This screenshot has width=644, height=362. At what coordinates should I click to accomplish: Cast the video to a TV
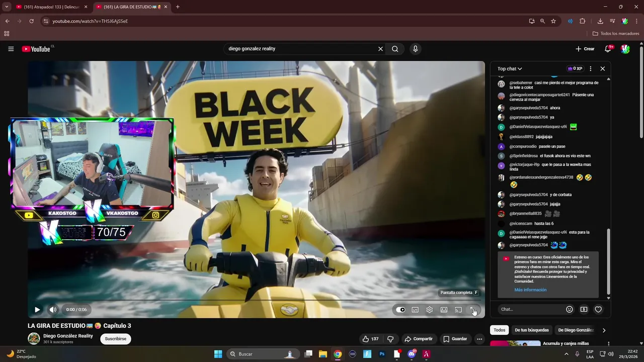tap(458, 310)
